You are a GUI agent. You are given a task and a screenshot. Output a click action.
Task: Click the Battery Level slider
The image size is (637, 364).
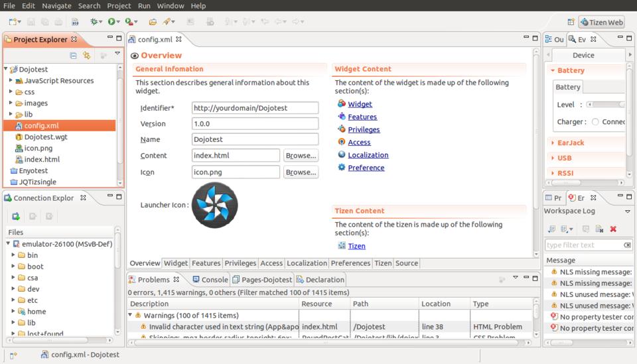coord(605,105)
